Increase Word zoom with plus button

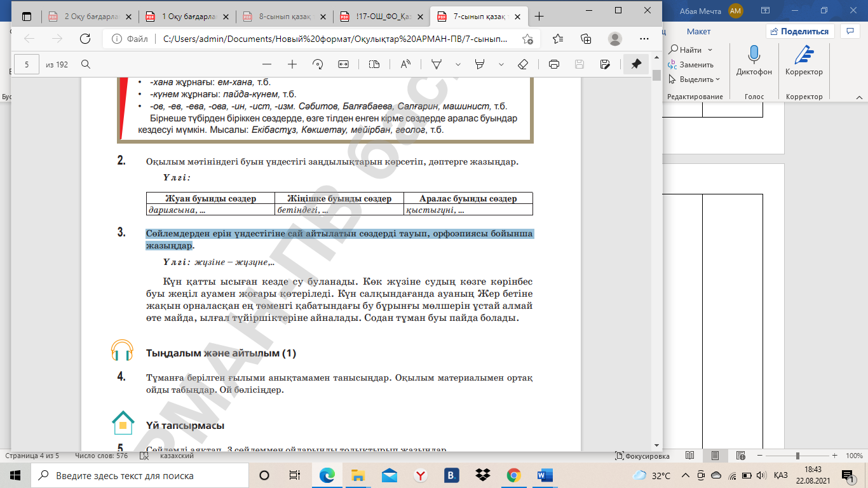point(834,456)
